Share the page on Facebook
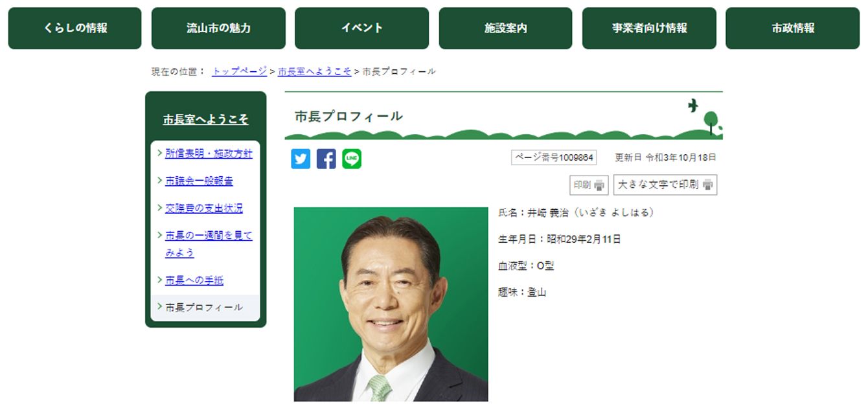This screenshot has height=408, width=868. click(326, 159)
